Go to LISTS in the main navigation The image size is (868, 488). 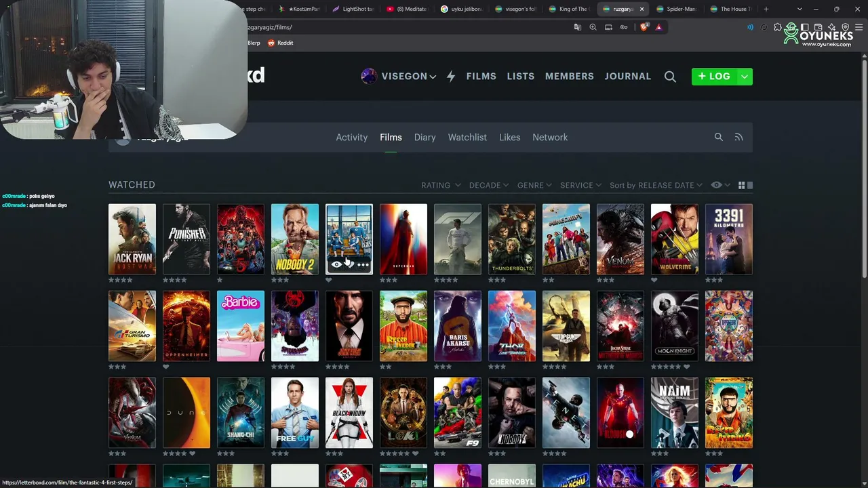click(x=521, y=77)
